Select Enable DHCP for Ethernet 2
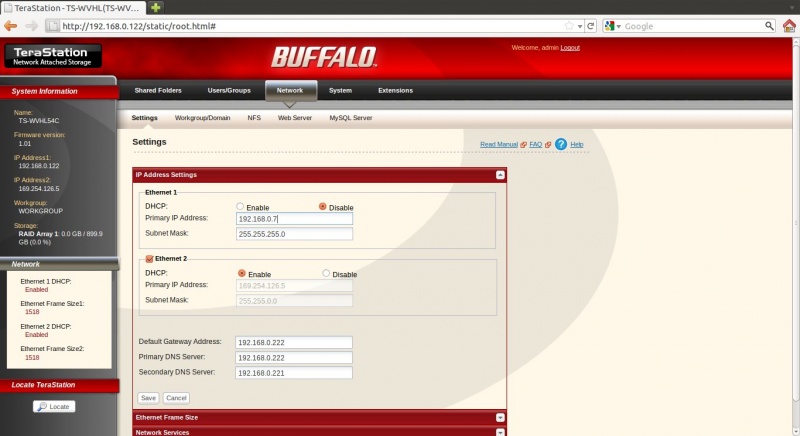800x436 pixels. click(242, 273)
